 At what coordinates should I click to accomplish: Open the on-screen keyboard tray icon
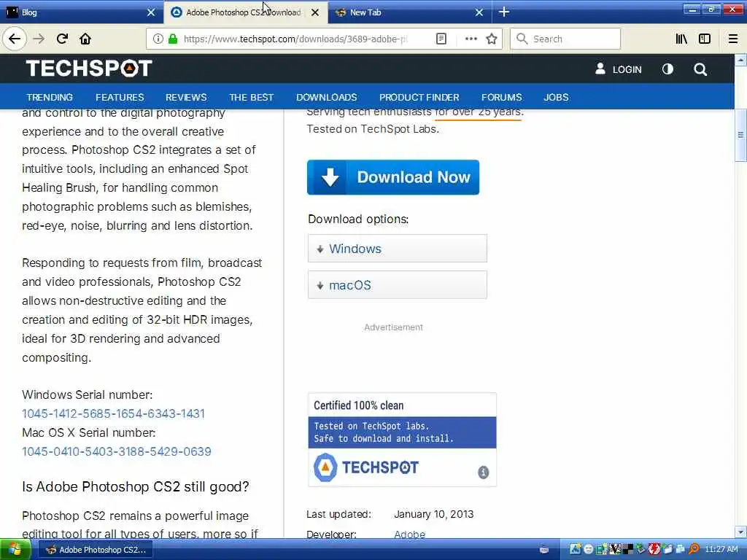544,550
